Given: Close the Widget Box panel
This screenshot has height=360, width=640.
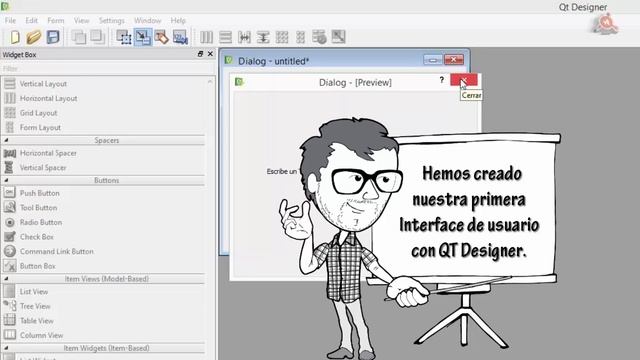Looking at the screenshot, I should (210, 54).
